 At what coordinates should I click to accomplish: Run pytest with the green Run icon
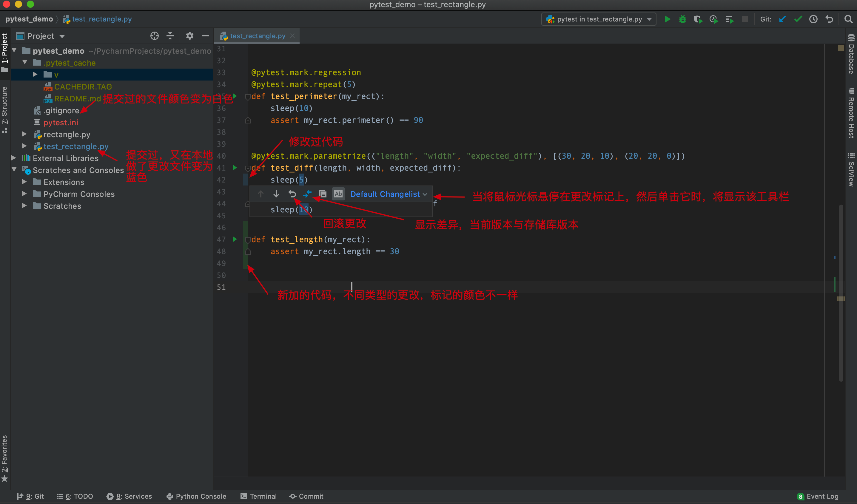point(667,19)
